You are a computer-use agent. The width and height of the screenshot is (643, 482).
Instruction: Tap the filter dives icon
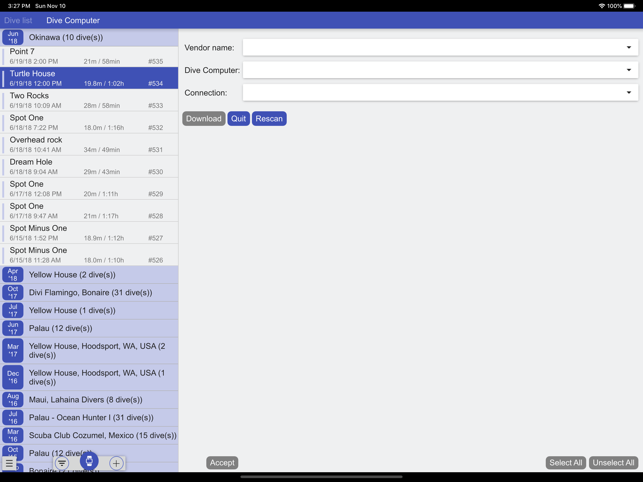[x=62, y=463]
